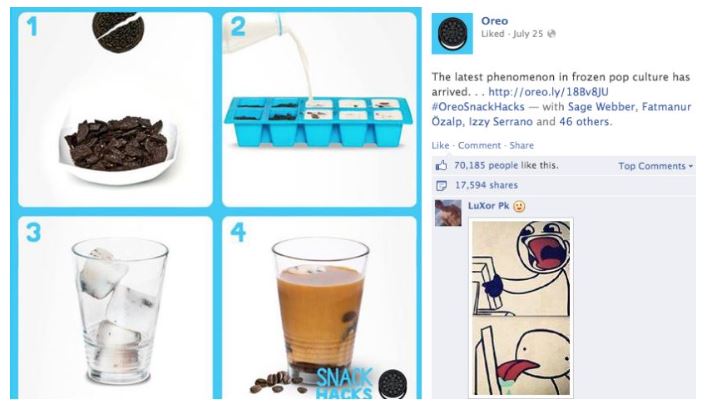Click the globe public-visibility icon
Image resolution: width=707 pixels, height=409 pixels.
point(551,34)
